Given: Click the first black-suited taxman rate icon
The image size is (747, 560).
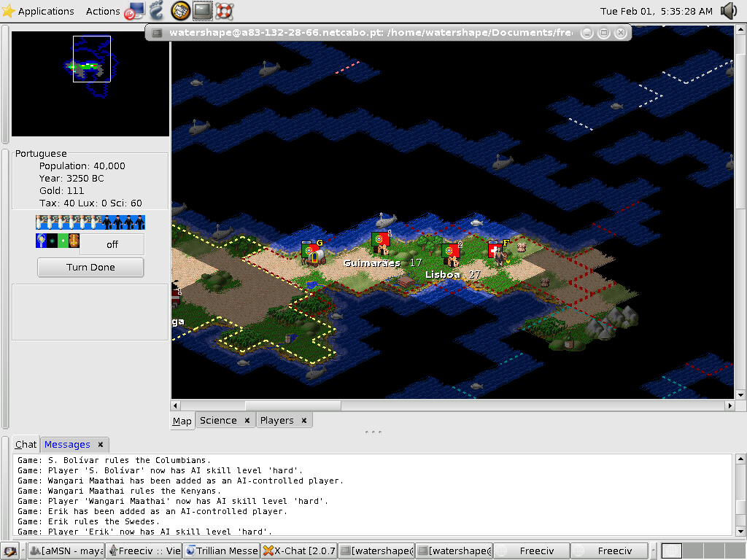Looking at the screenshot, I should point(107,222).
